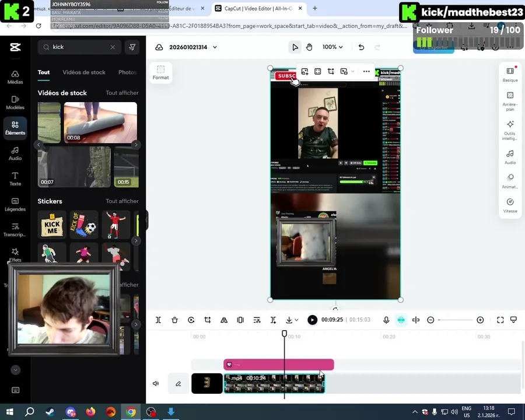This screenshot has height=420, width=525.
Task: Select the .mp4 video clip on timeline
Action: 274,383
